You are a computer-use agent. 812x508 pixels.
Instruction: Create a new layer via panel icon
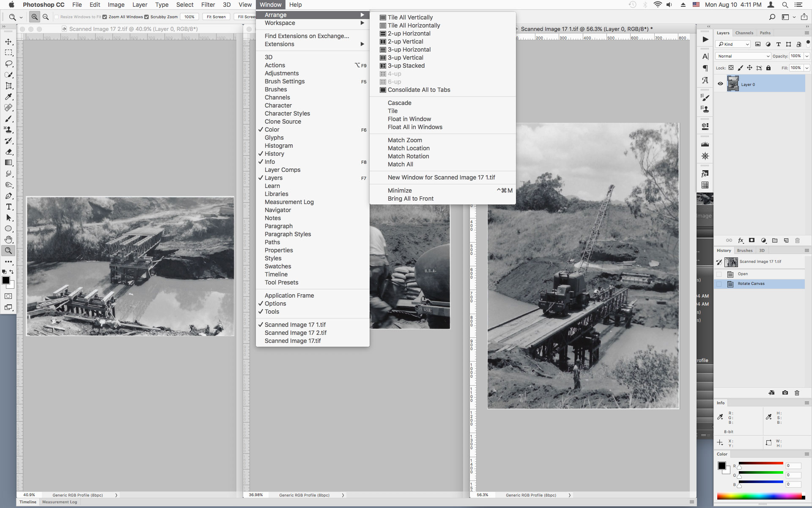pos(786,240)
